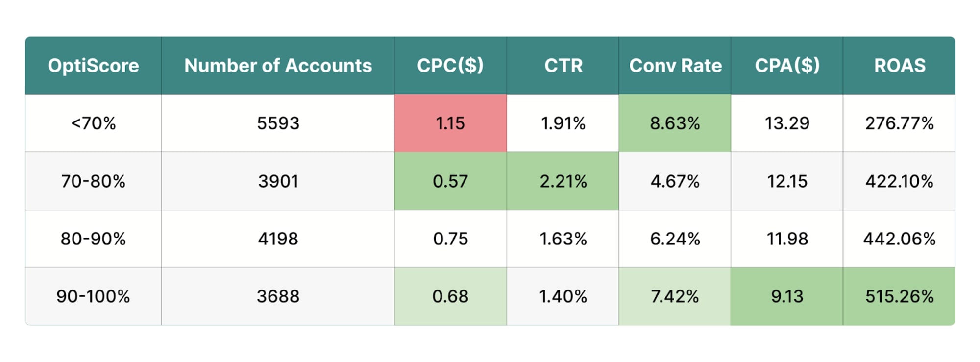This screenshot has height=362, width=980.
Task: Click the 442.06% ROAS value
Action: (x=899, y=239)
